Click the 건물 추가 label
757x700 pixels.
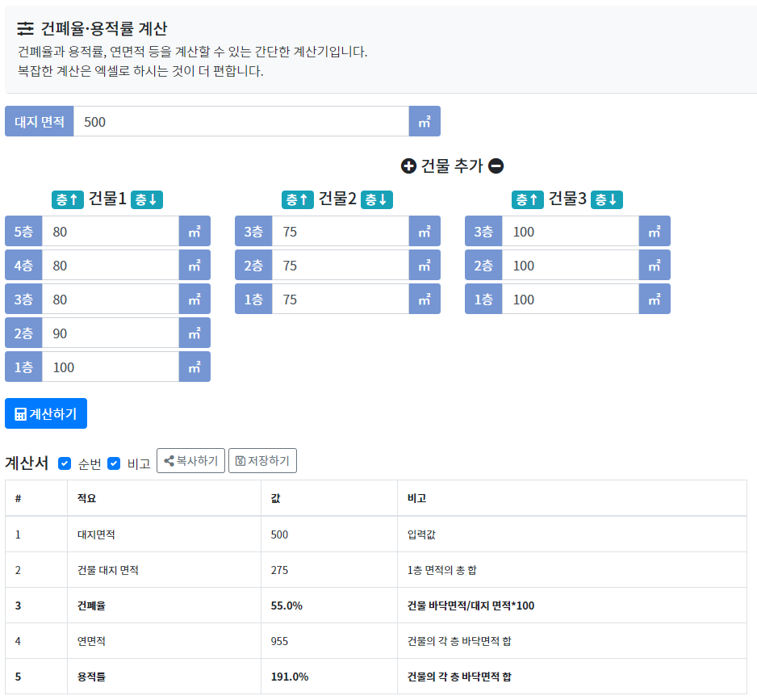(452, 166)
